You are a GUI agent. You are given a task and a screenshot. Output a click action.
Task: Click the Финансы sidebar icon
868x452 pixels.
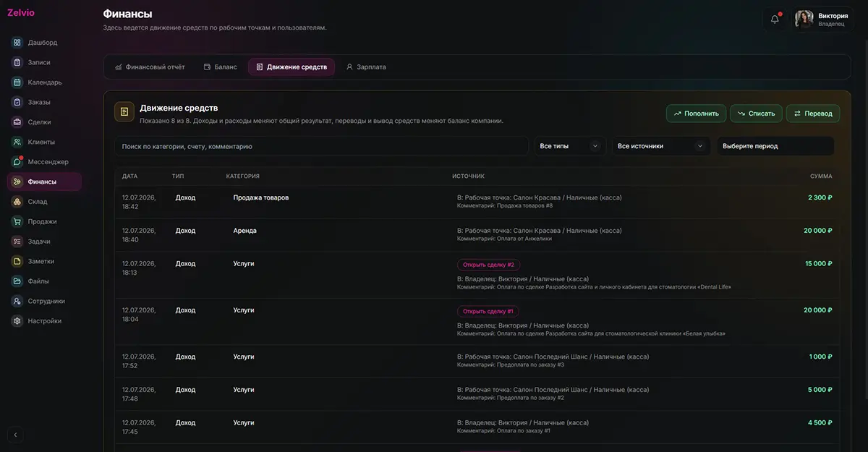pos(17,182)
